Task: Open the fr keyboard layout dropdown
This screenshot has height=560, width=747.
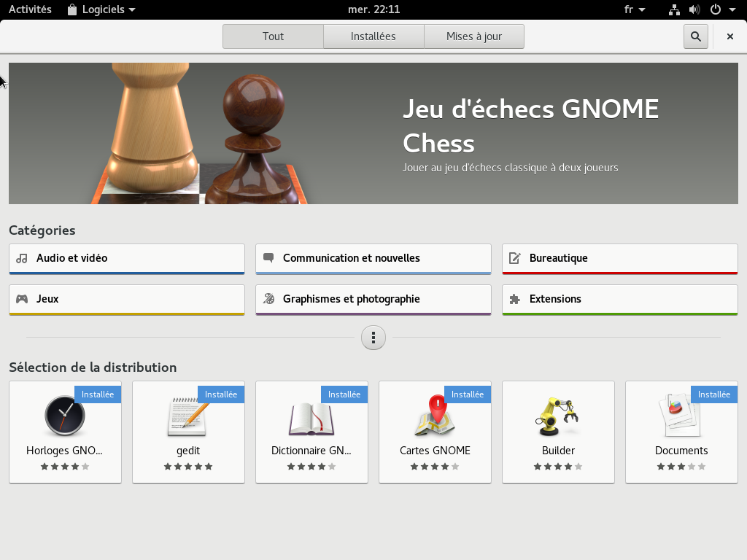Action: (635, 9)
